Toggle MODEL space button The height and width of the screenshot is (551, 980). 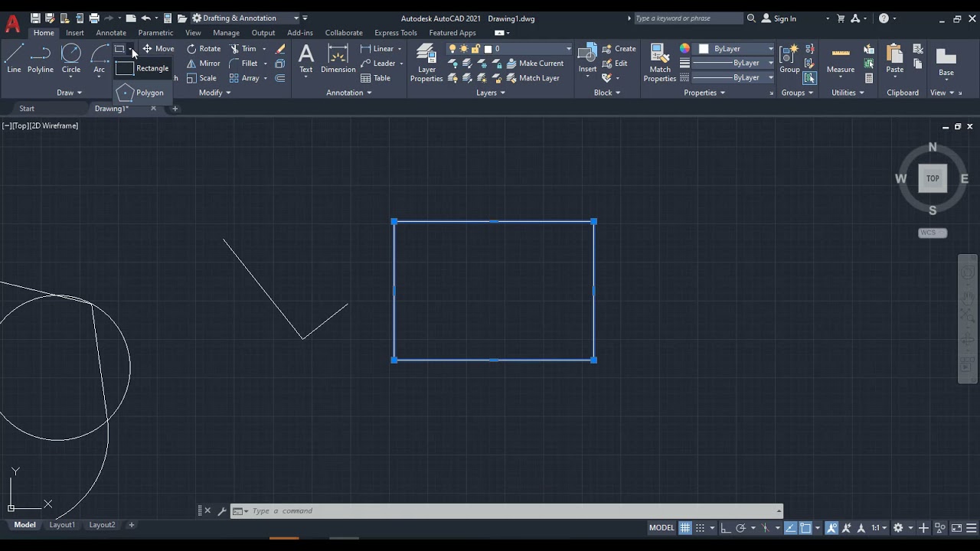661,528
